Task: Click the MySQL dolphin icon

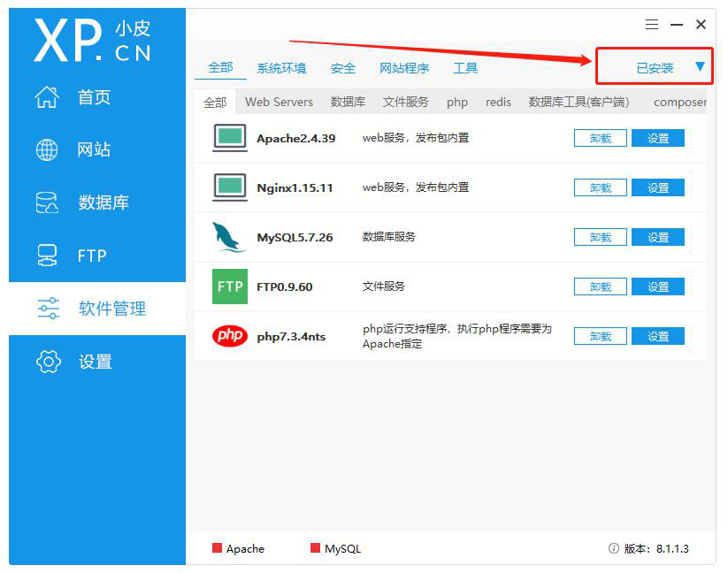Action: coord(229,237)
